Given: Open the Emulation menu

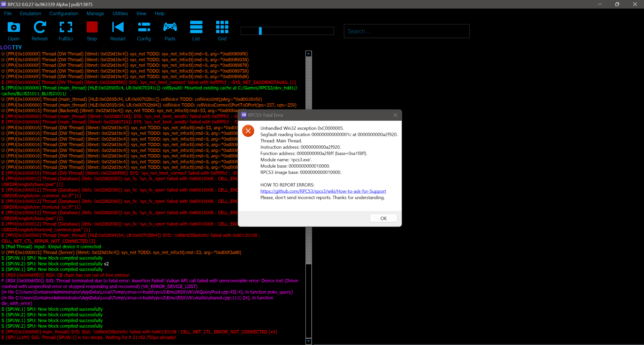Looking at the screenshot, I should pyautogui.click(x=30, y=13).
